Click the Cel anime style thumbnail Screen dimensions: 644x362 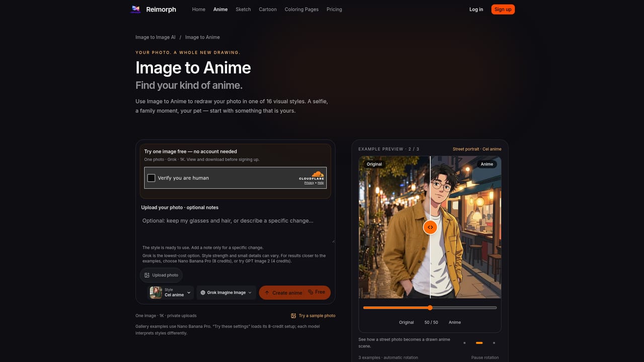pyautogui.click(x=156, y=293)
